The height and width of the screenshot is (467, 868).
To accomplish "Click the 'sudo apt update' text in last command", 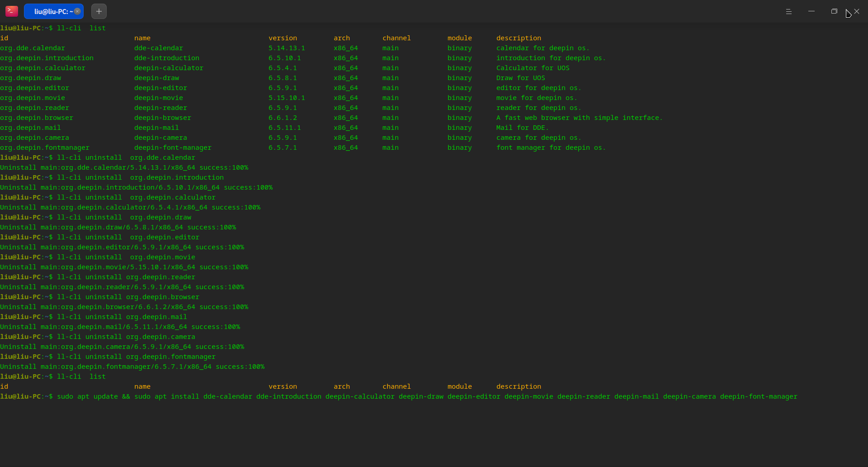I will pyautogui.click(x=87, y=396).
